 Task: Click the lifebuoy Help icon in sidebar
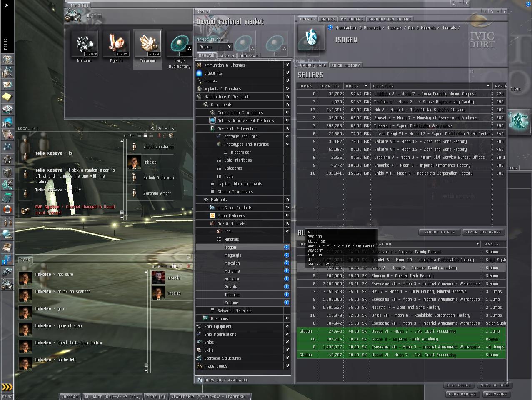[7, 210]
